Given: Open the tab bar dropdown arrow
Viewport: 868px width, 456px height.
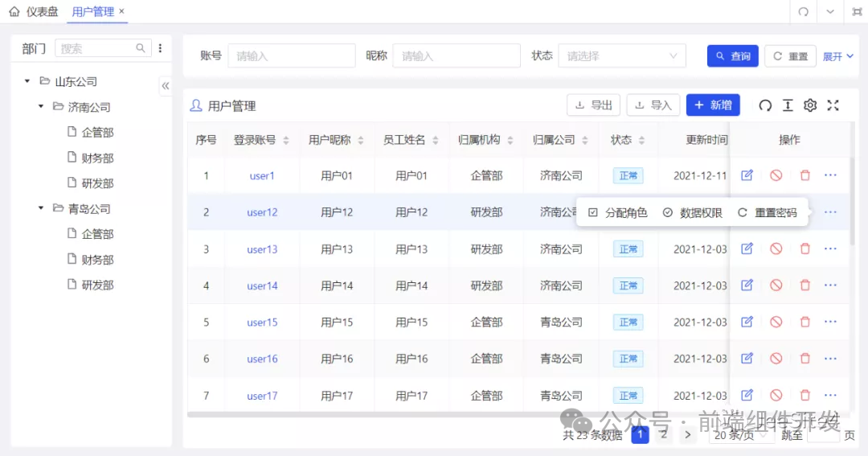Looking at the screenshot, I should (x=829, y=11).
